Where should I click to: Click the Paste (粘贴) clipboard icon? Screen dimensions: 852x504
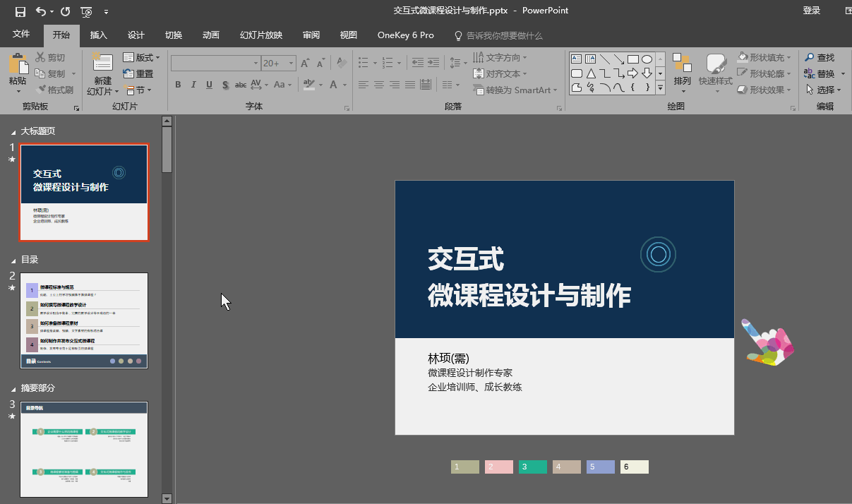point(18,64)
